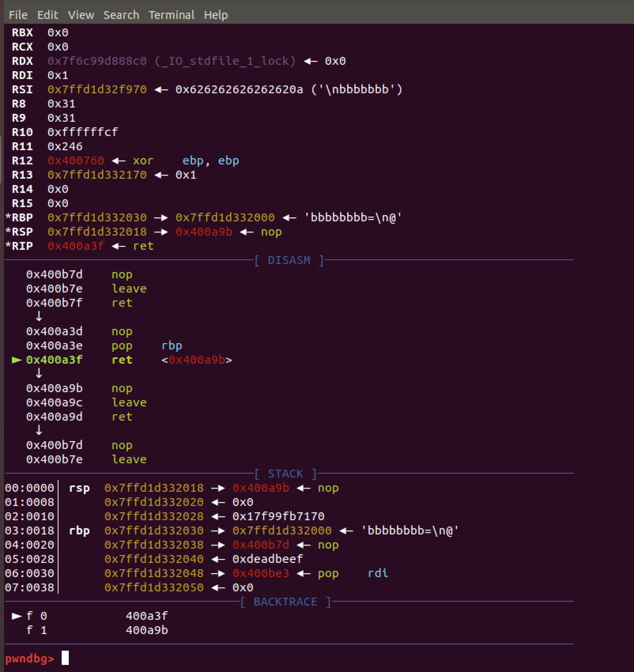Click the right-arrow symbol on the rsp stack row
The height and width of the screenshot is (672, 634).
point(217,488)
